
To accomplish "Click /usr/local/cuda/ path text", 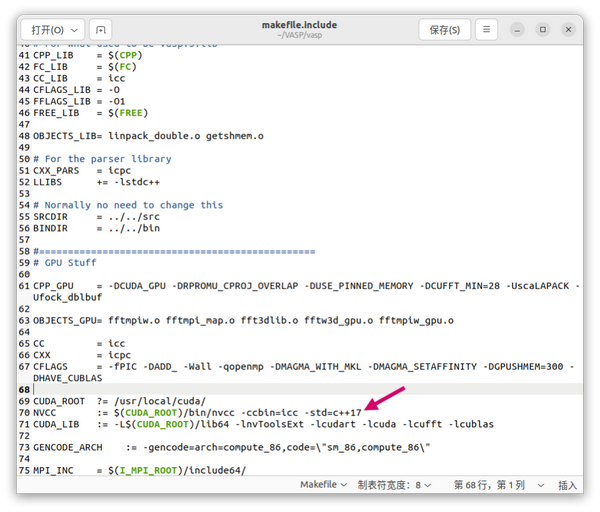I will [x=160, y=401].
